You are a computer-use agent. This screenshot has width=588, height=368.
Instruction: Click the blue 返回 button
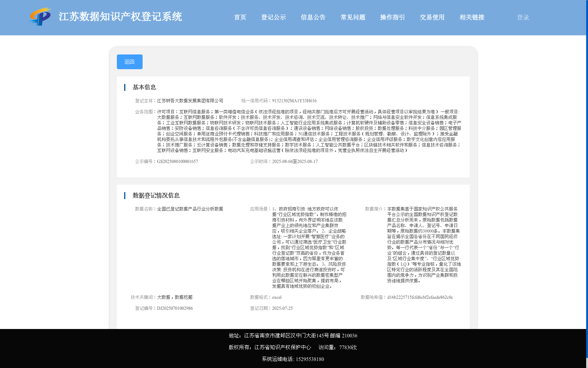coord(130,62)
